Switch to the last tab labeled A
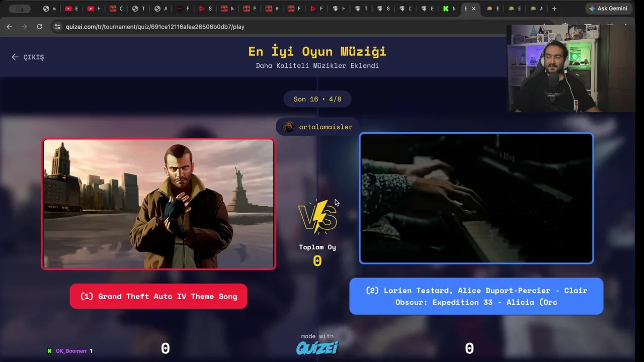The height and width of the screenshot is (362, 644). (536, 9)
